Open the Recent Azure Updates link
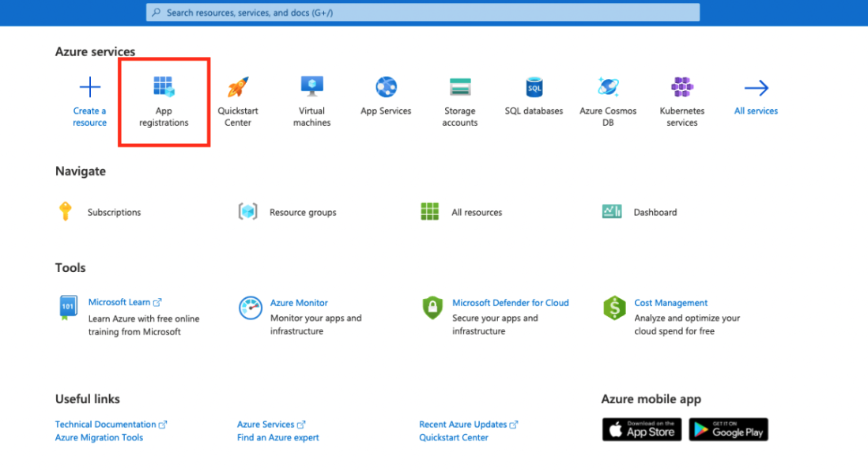The width and height of the screenshot is (868, 472). click(468, 425)
